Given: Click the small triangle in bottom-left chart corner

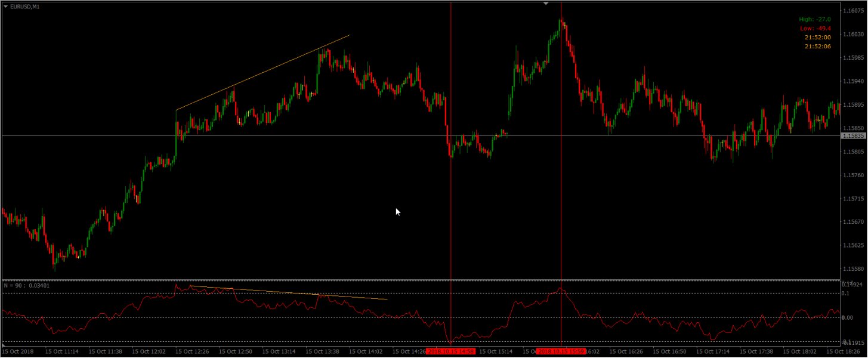Looking at the screenshot, I should (x=5, y=345).
